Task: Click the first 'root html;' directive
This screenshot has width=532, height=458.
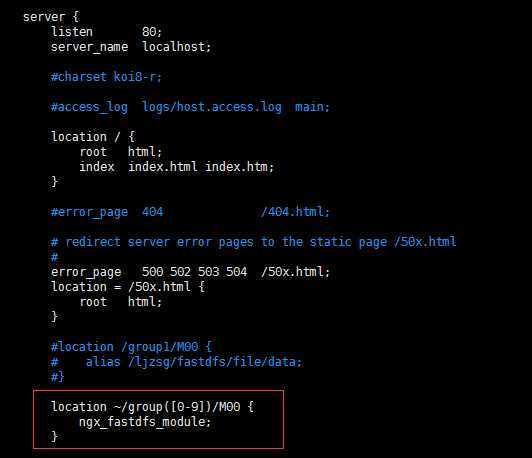Action: point(120,152)
